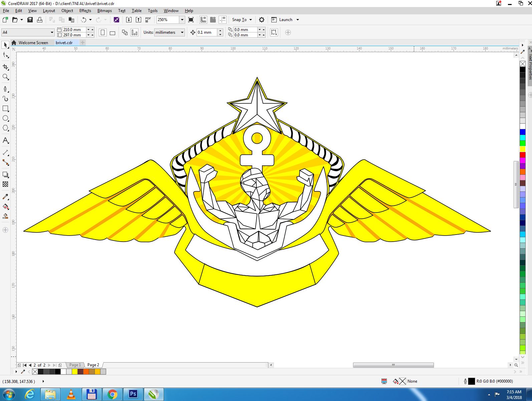532x401 pixels.
Task: Expand the Launch dropdown
Action: click(298, 20)
